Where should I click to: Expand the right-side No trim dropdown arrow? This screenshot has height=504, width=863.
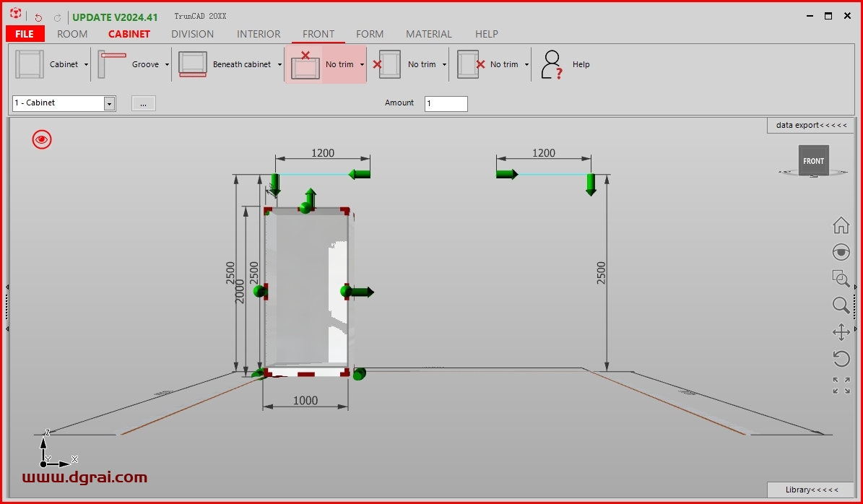point(526,65)
